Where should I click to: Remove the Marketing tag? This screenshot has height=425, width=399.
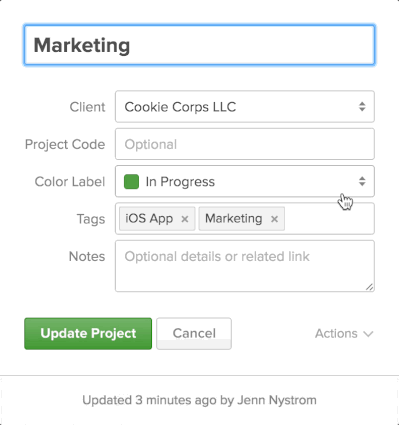tap(274, 219)
